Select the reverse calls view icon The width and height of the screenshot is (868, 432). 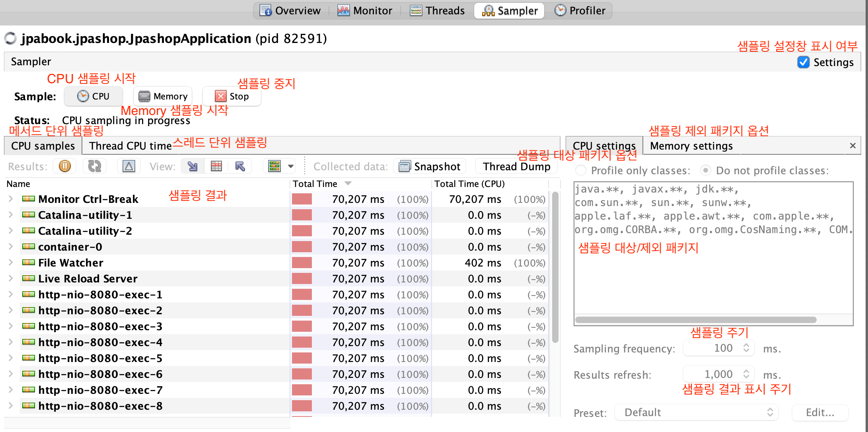[240, 166]
